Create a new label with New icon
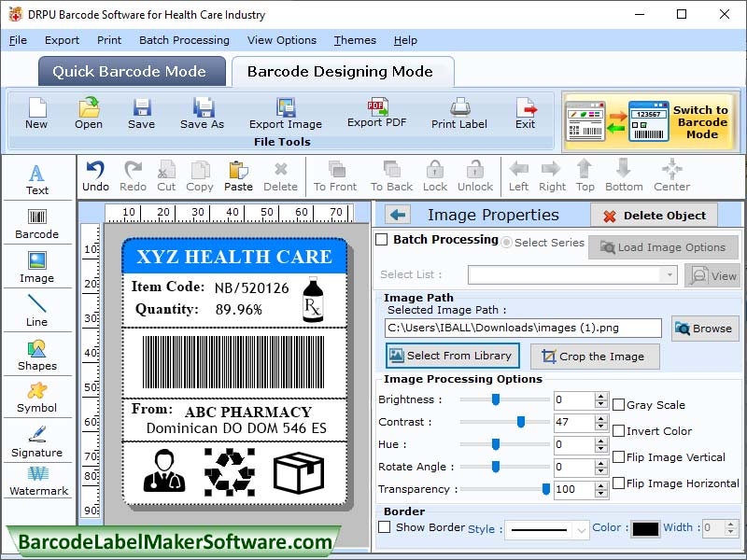747x560 pixels. point(36,113)
